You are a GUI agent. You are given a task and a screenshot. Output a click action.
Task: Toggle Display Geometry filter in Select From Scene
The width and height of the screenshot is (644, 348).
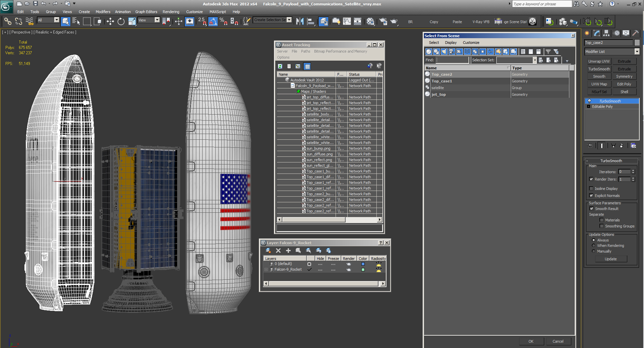click(x=429, y=51)
